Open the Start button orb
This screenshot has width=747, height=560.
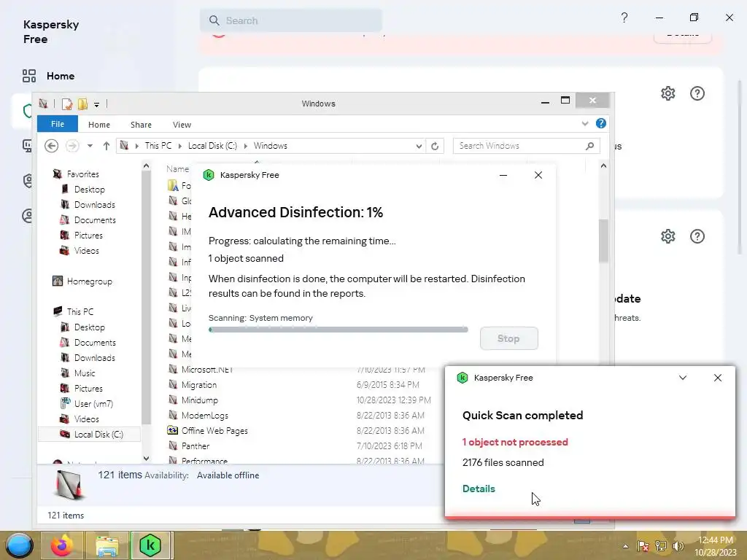pyautogui.click(x=20, y=545)
